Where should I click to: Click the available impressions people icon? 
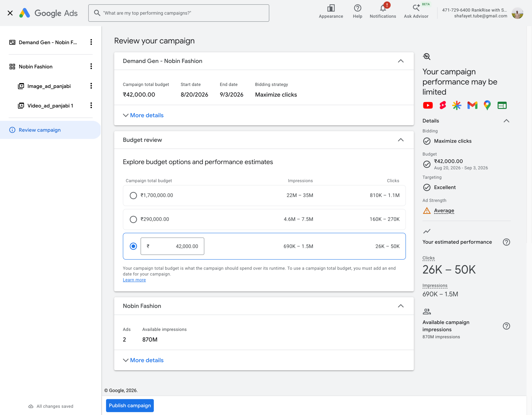[427, 312]
